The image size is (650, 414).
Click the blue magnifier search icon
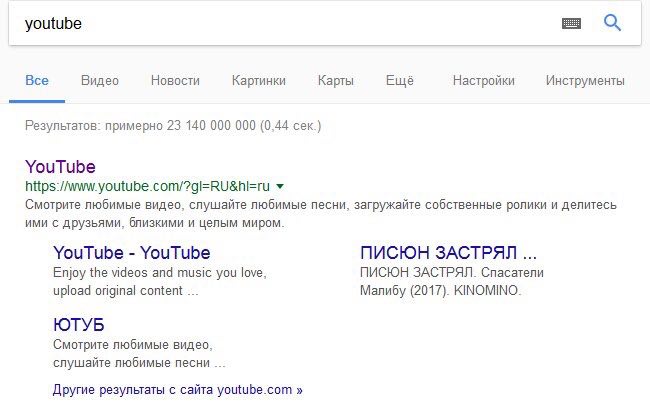[x=612, y=23]
